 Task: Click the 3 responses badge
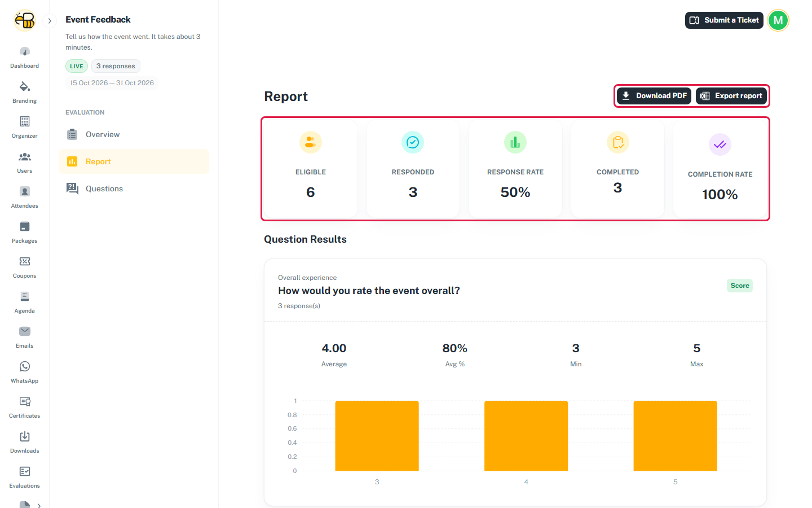(x=116, y=66)
